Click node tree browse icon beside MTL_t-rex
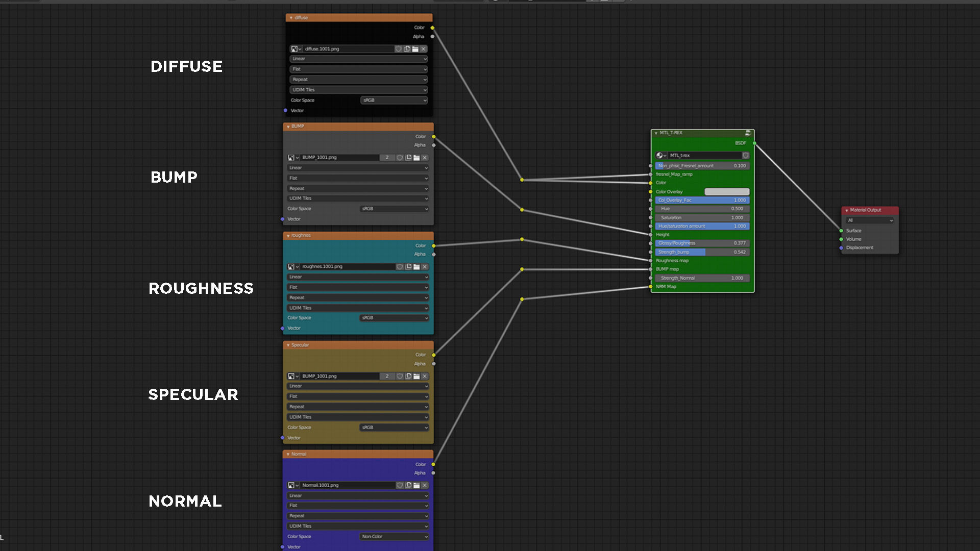The height and width of the screenshot is (551, 980). (661, 155)
